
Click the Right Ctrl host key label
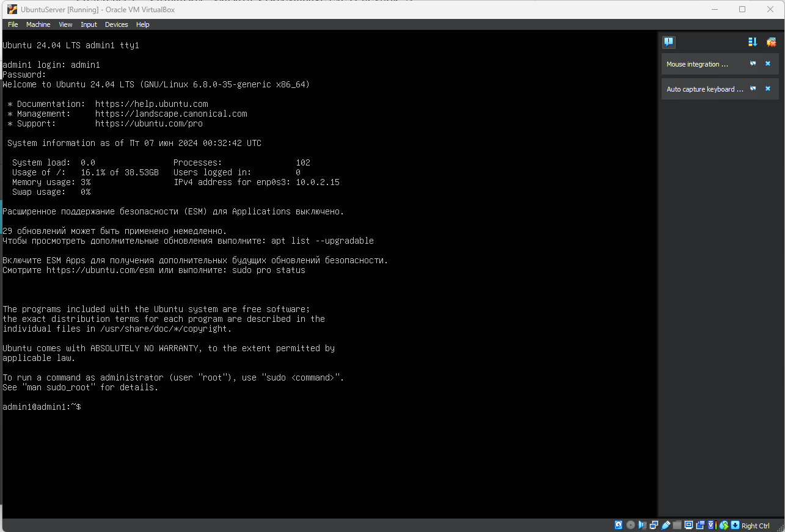click(x=756, y=526)
